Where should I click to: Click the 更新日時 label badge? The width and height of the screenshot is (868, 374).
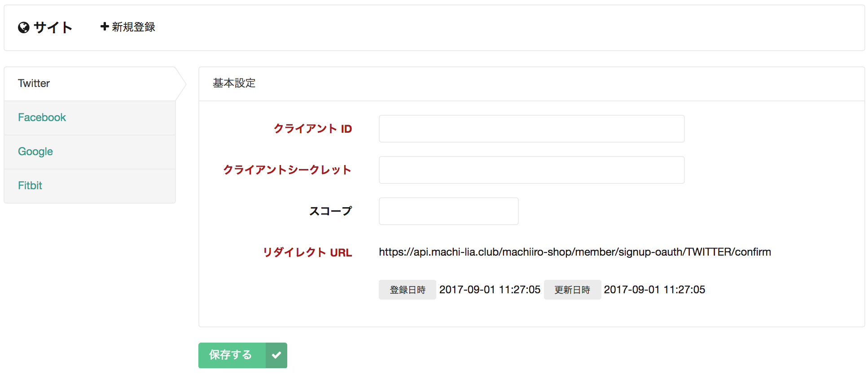572,290
